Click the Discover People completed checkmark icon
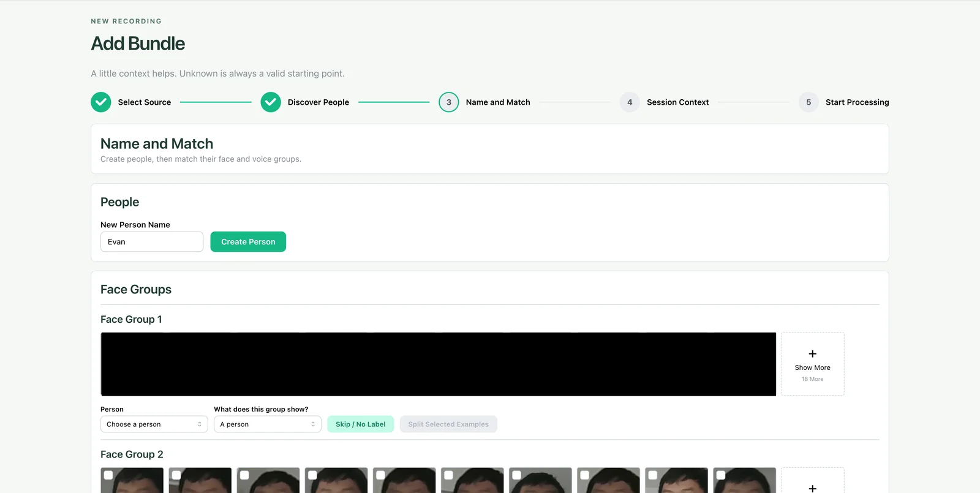Screen dimensions: 980x493 pyautogui.click(x=271, y=102)
